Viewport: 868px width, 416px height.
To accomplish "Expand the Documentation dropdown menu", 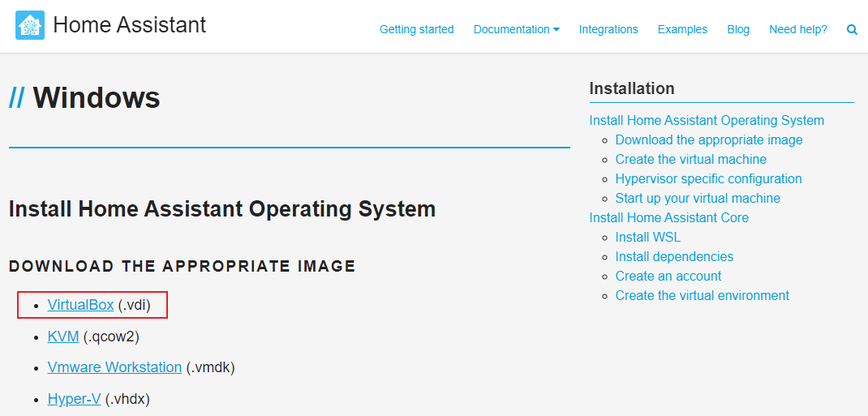I will pos(516,29).
